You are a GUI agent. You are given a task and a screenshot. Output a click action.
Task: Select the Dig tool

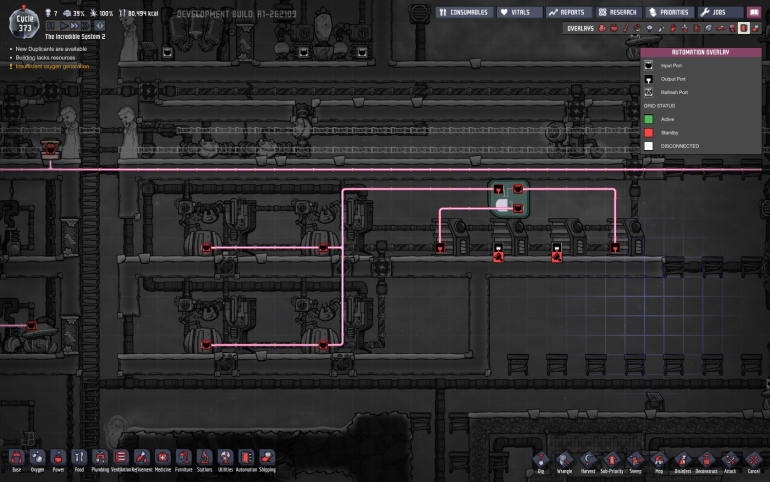click(x=541, y=460)
